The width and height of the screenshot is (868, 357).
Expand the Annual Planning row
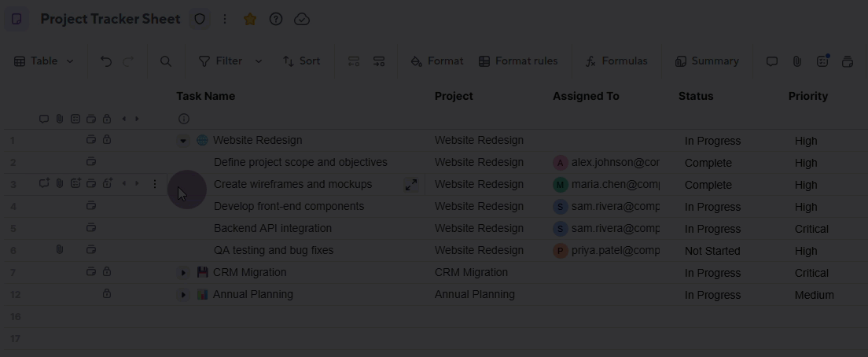coord(183,295)
